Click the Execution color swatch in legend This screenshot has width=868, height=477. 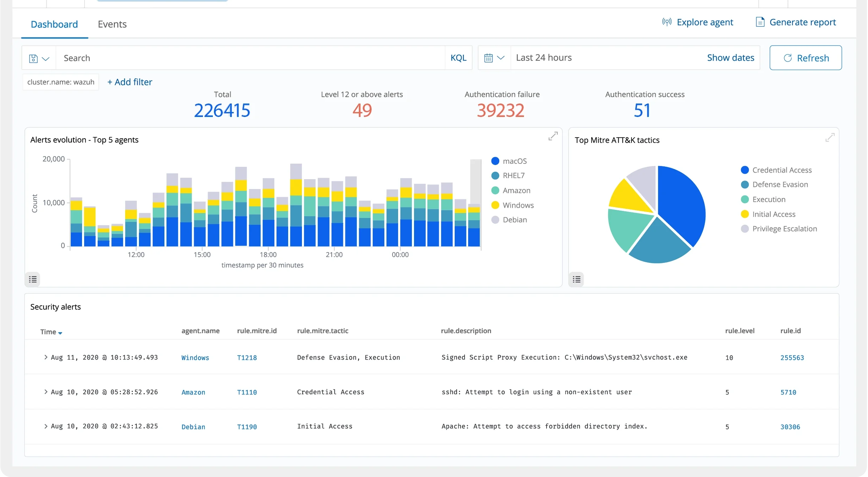pos(745,200)
